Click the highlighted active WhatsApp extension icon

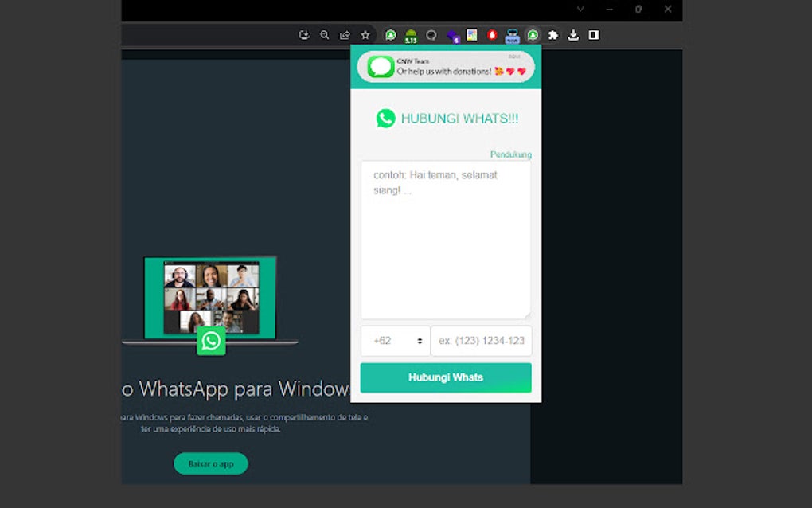coord(533,35)
